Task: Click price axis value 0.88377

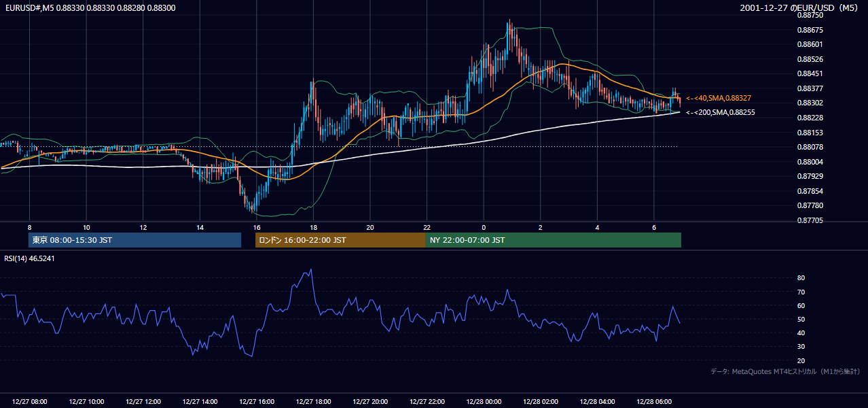Action: pos(810,88)
